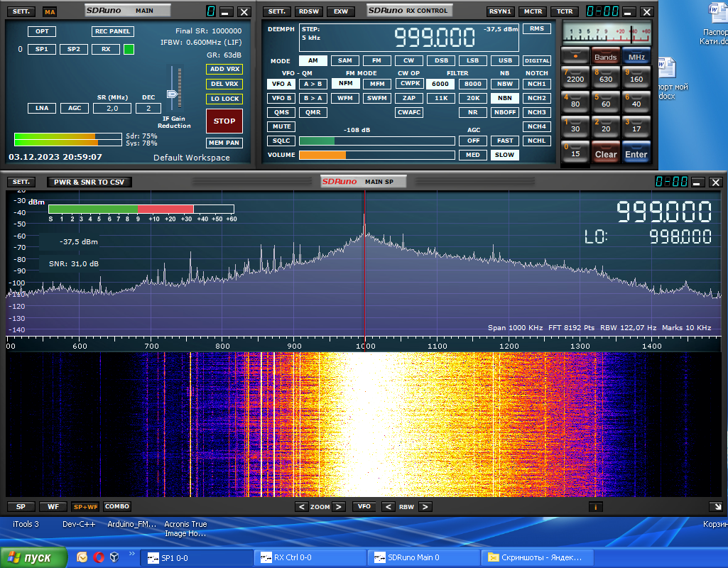
Task: Open Opera browser from quick launch
Action: pos(99,557)
